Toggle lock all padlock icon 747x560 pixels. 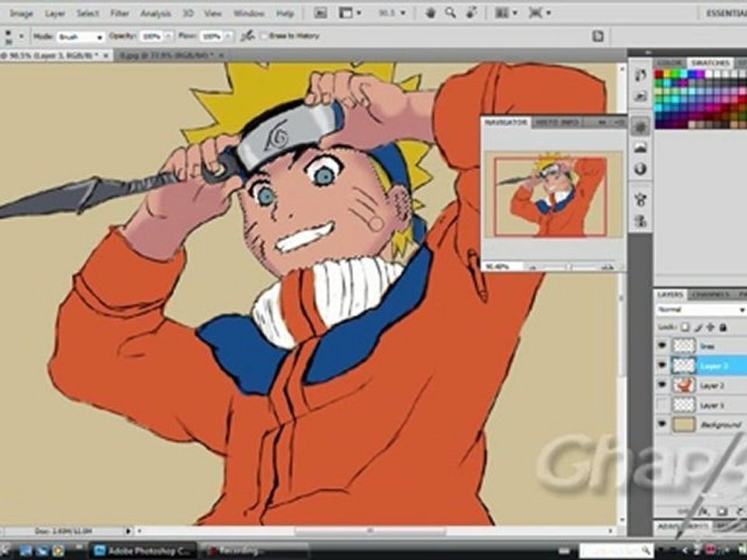[723, 327]
